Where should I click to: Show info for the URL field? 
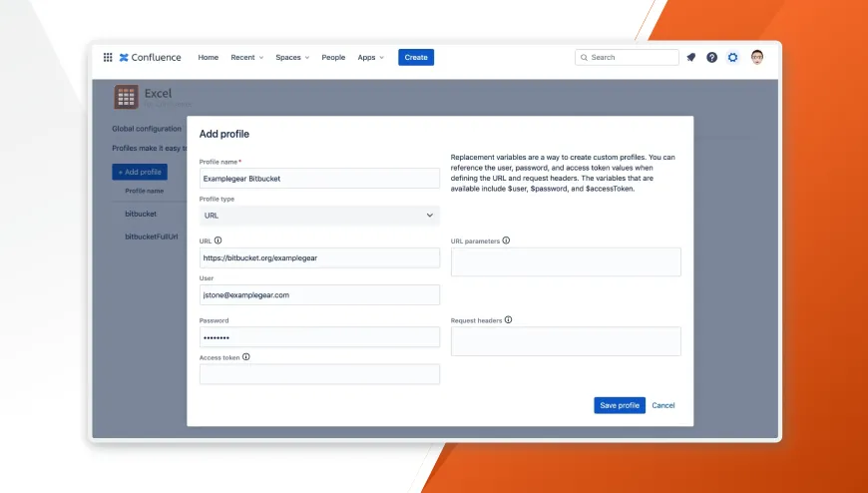click(218, 241)
